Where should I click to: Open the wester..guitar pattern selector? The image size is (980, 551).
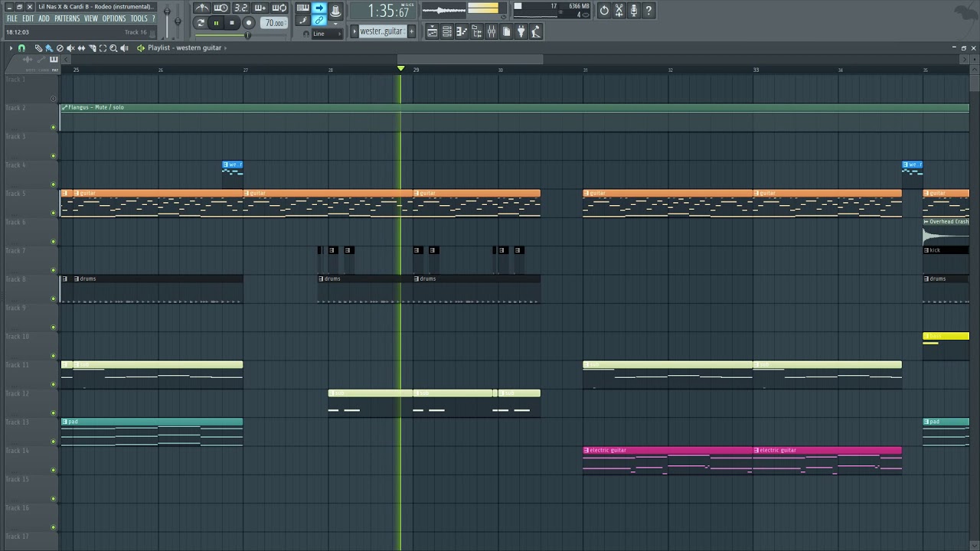[x=381, y=31]
